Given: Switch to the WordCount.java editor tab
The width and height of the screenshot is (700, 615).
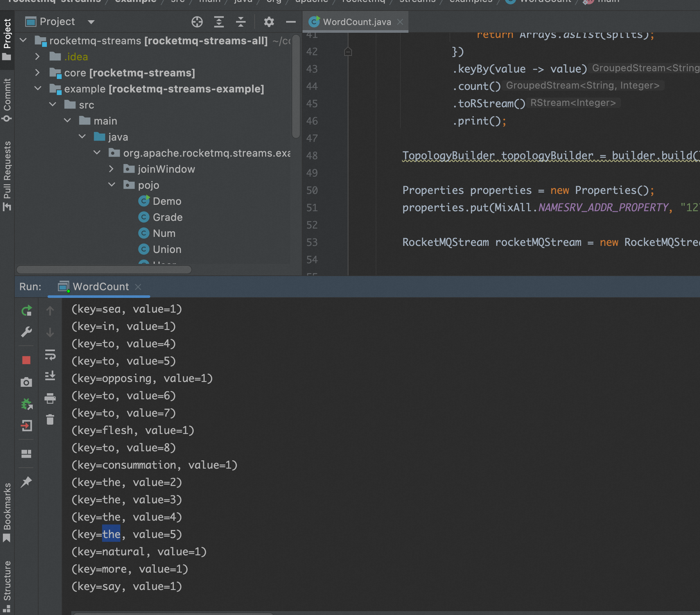Looking at the screenshot, I should [x=356, y=22].
